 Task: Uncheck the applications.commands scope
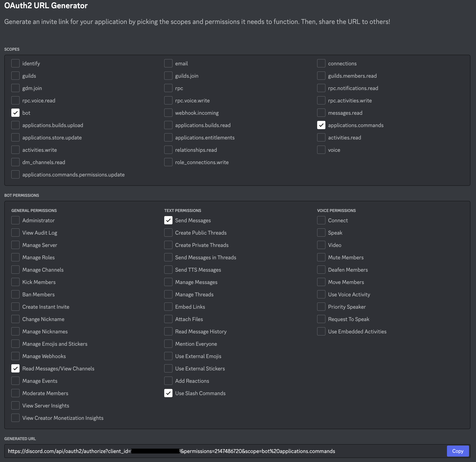(x=321, y=125)
